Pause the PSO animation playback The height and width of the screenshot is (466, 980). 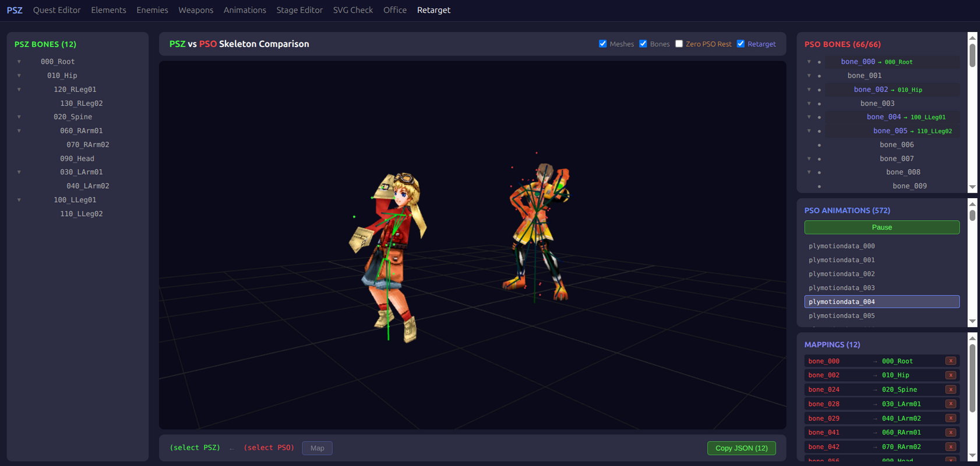882,227
